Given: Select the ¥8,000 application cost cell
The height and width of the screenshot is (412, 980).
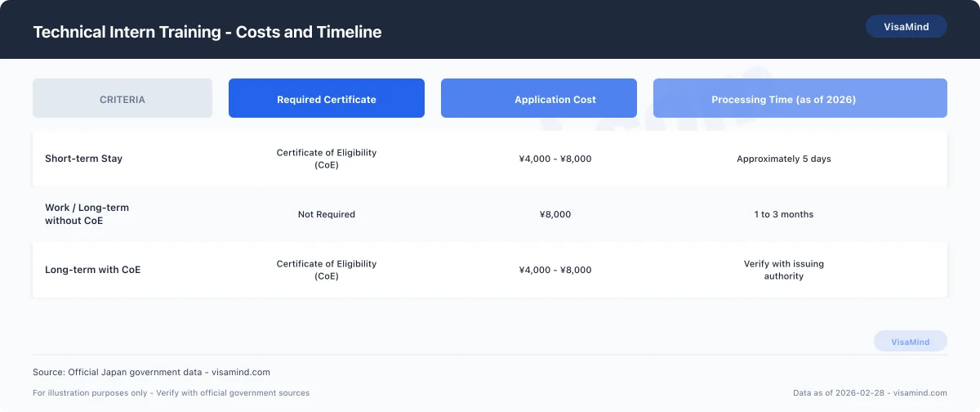Looking at the screenshot, I should click(x=555, y=214).
